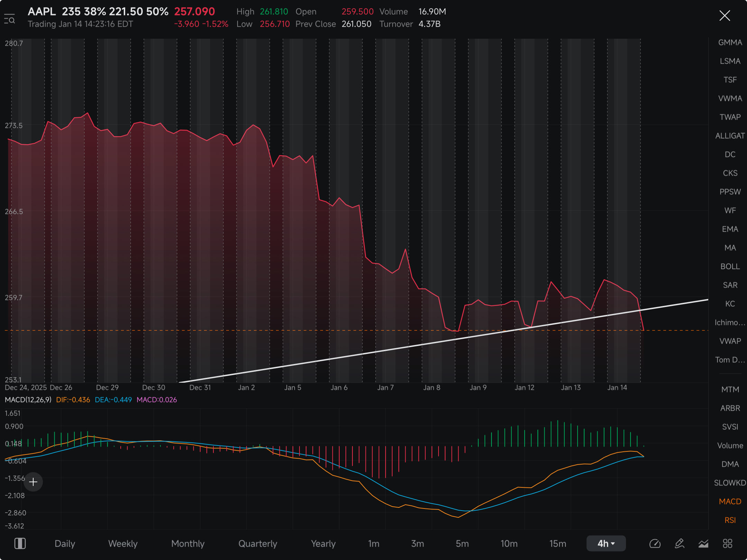Enable the VWMA indicator
747x560 pixels.
point(730,99)
